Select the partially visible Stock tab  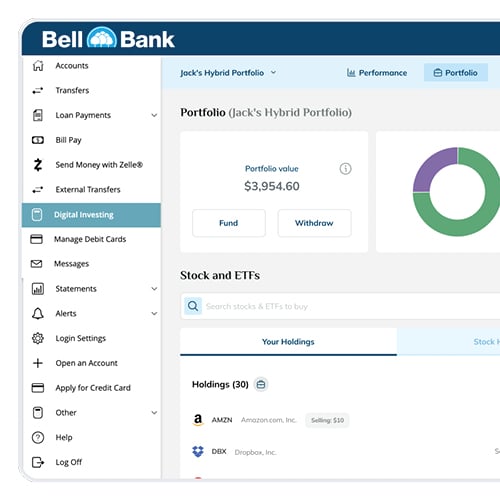(449, 342)
